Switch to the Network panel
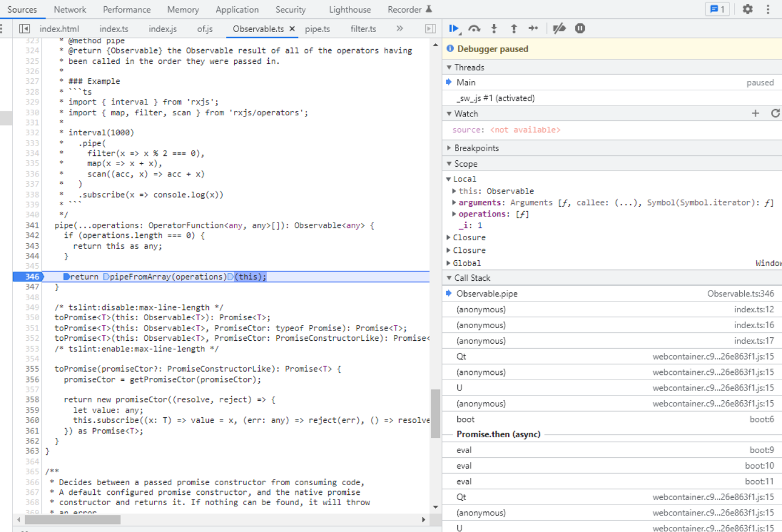Viewport: 782px width, 532px height. [x=70, y=10]
